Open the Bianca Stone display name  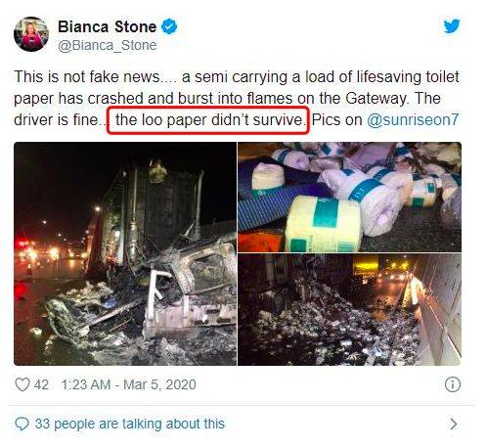tap(108, 26)
